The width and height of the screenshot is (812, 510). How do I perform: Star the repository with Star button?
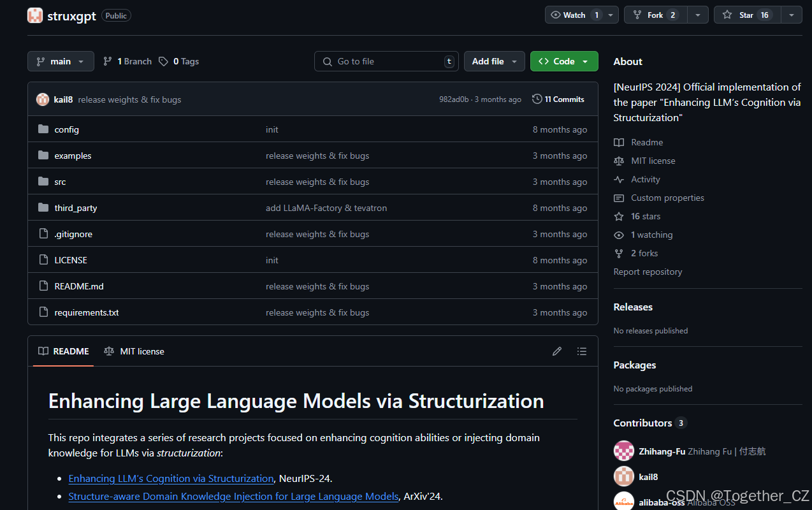pos(746,15)
